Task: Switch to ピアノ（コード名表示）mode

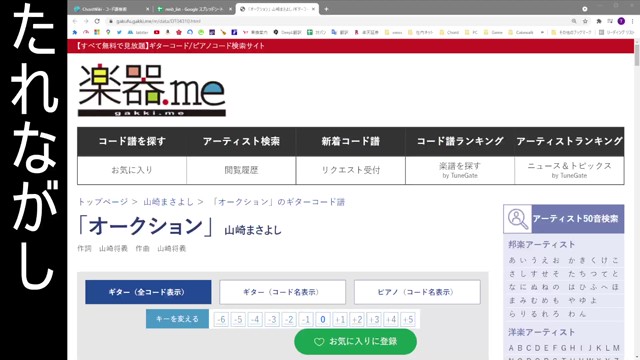Action: click(x=417, y=292)
